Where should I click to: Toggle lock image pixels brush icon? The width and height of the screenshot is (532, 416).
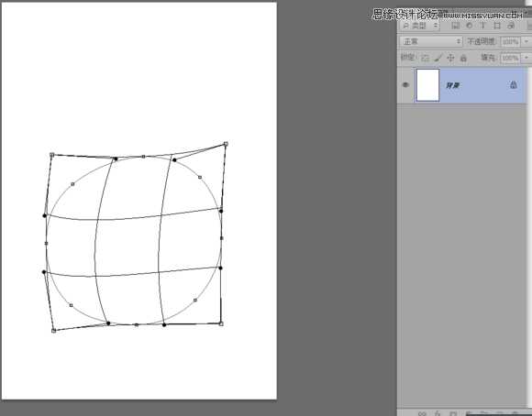click(438, 58)
